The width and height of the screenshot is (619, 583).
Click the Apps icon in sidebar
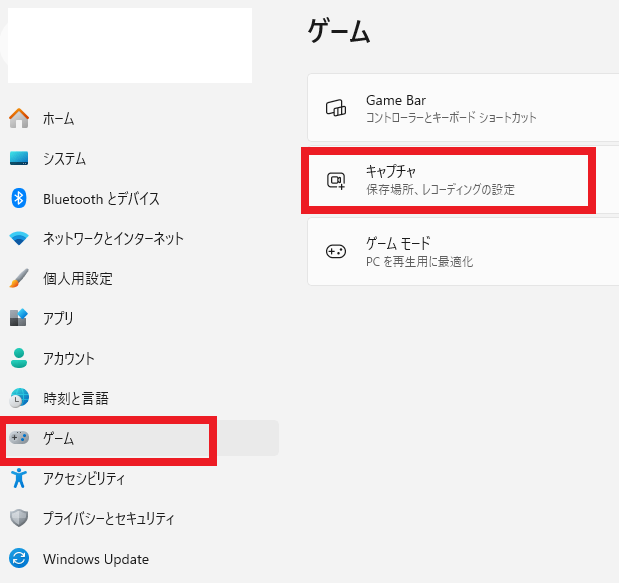[x=19, y=318]
